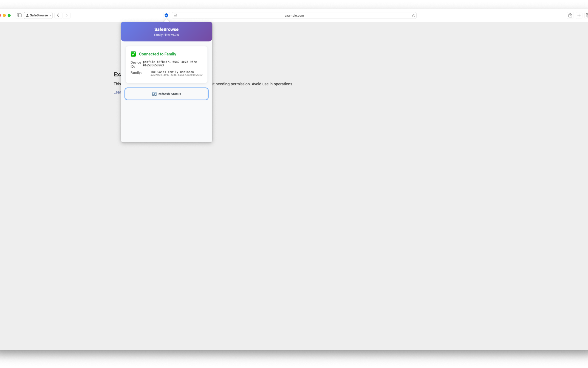Select the Device ID value text
The height and width of the screenshot is (368, 588).
pos(171,63)
